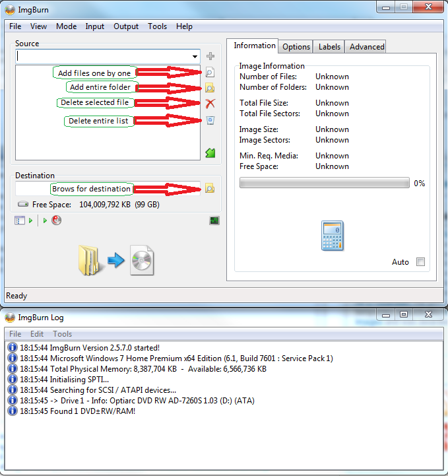Click the second green play arrow
Screen dimensions: 448x476
point(45,221)
